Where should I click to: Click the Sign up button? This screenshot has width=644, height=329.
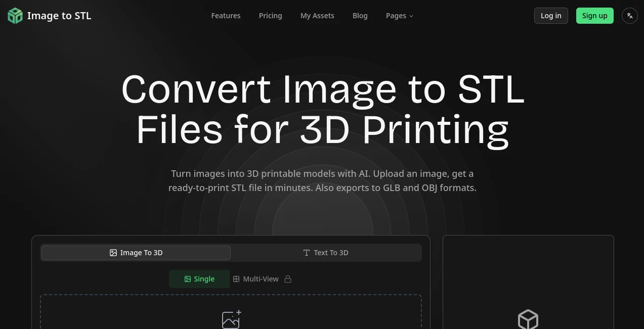[594, 16]
